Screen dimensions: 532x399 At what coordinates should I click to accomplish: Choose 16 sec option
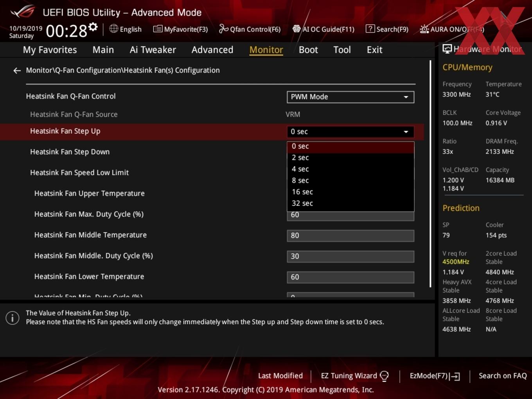[x=350, y=192]
